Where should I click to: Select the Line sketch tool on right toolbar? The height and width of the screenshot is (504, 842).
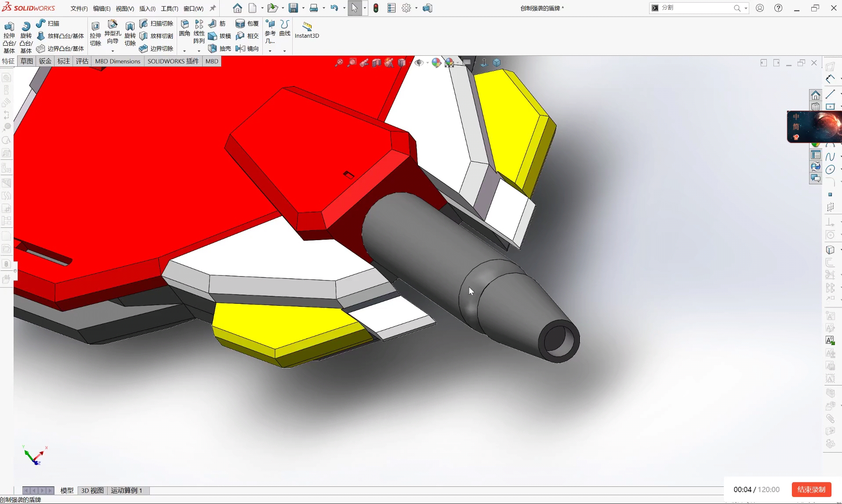830,94
